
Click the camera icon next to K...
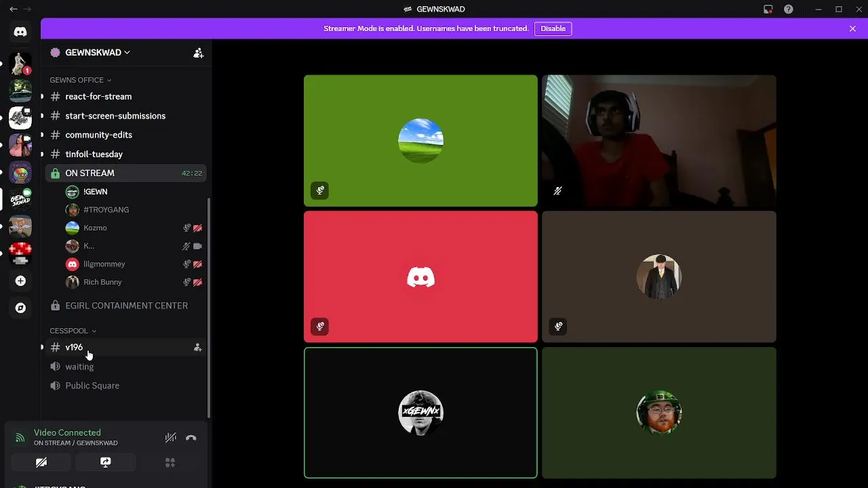tap(197, 246)
